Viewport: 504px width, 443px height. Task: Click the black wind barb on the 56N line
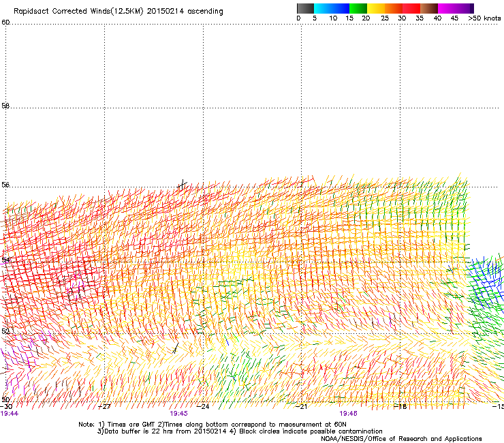pyautogui.click(x=183, y=185)
